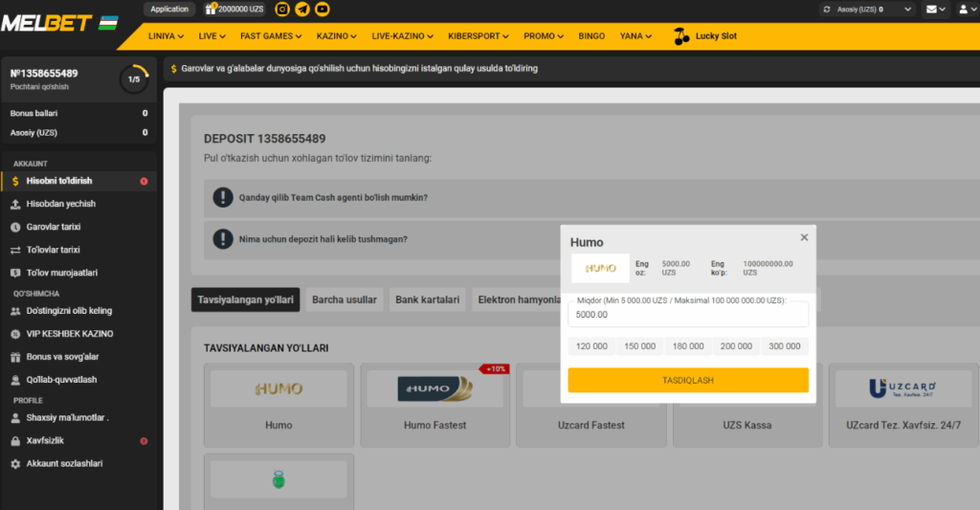Close the Humo deposit popup
This screenshot has height=510, width=980.
point(804,237)
